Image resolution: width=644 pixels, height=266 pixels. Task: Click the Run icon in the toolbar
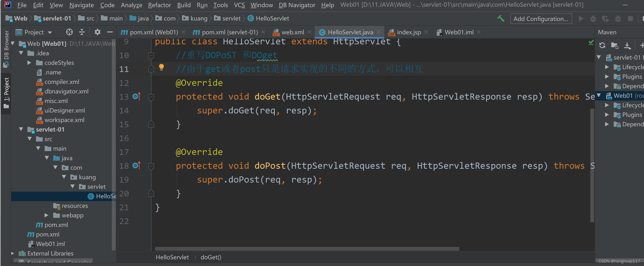(581, 19)
